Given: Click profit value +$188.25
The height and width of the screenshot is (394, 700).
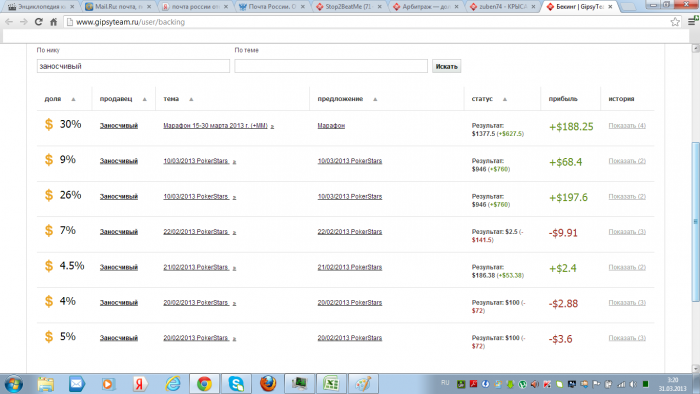Looking at the screenshot, I should (x=571, y=127).
